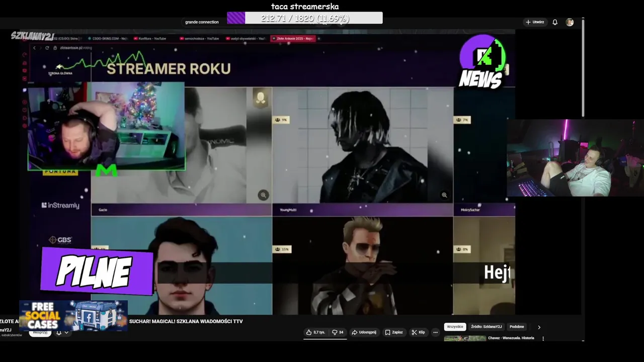Click the zloteantosie.pl/voting address bar
The width and height of the screenshot is (644, 362).
[76, 48]
